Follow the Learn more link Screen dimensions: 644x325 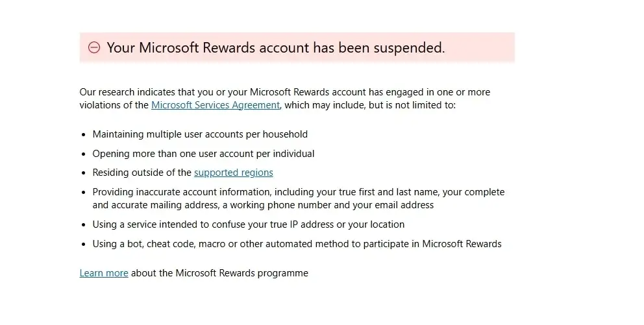pos(104,273)
